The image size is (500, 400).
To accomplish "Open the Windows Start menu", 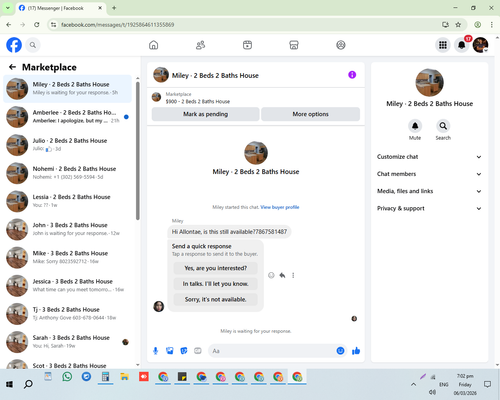I will [9, 384].
